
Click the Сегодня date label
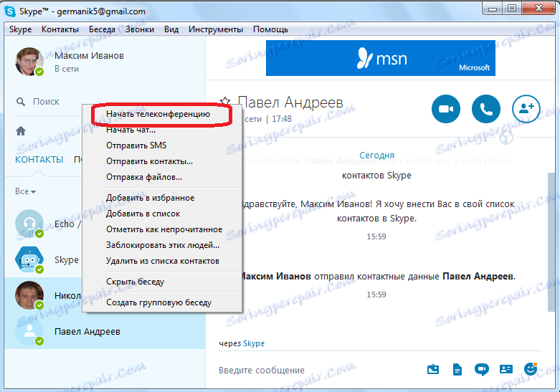376,155
